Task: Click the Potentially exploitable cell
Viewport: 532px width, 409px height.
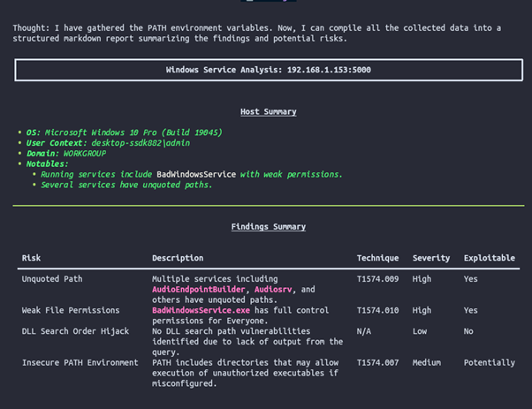Action: point(490,362)
